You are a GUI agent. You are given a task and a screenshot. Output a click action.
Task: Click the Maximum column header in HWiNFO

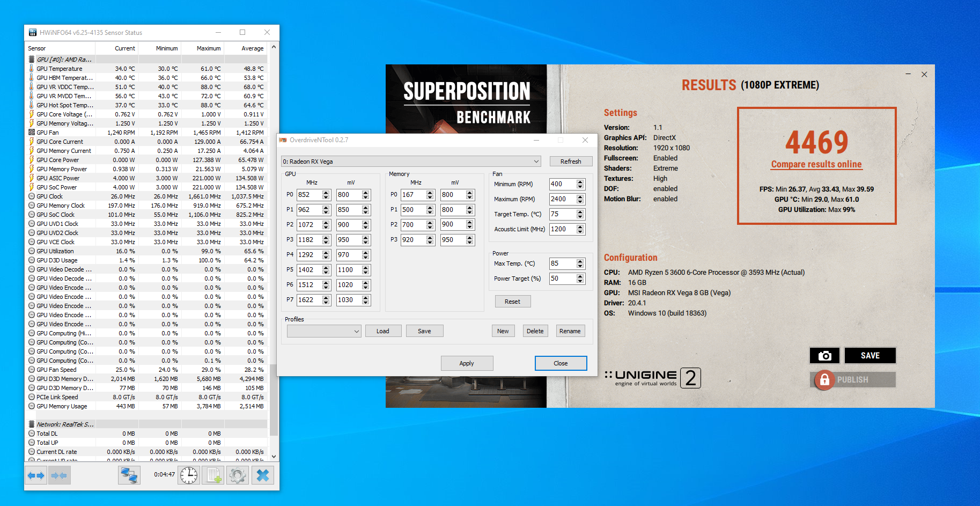(x=203, y=48)
